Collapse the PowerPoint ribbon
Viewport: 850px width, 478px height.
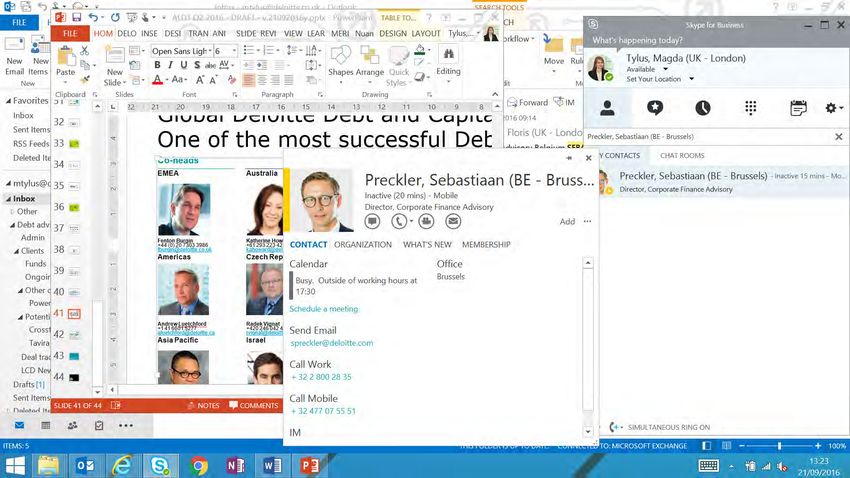pyautogui.click(x=495, y=94)
